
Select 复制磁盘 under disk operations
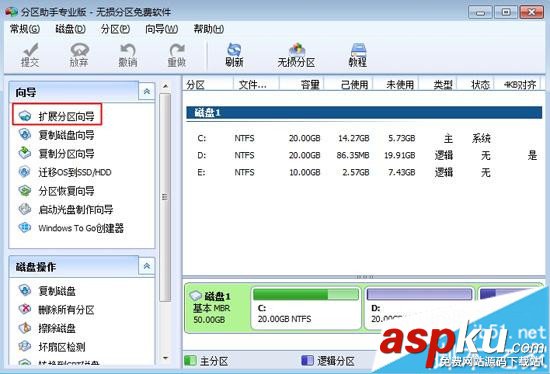(47, 290)
